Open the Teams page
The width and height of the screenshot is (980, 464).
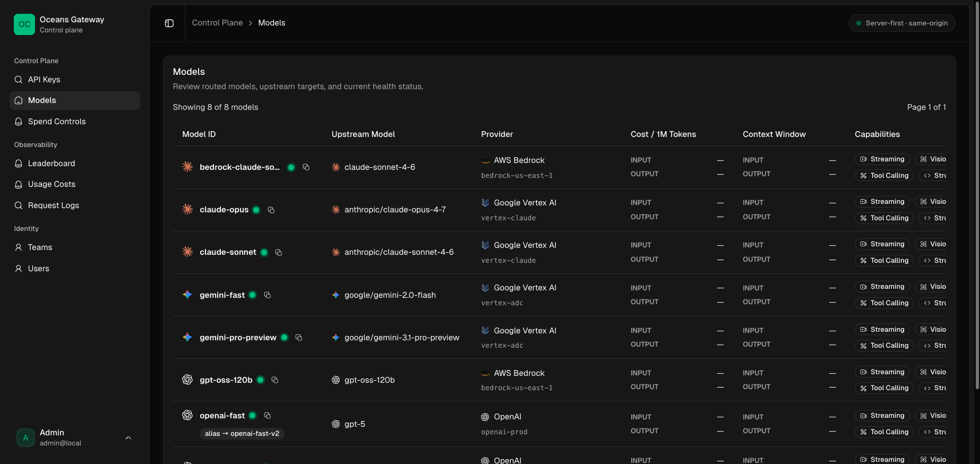pos(75,247)
